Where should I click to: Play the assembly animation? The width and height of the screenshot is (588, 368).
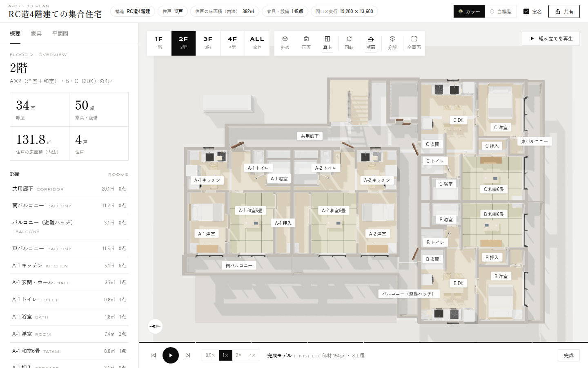click(171, 355)
